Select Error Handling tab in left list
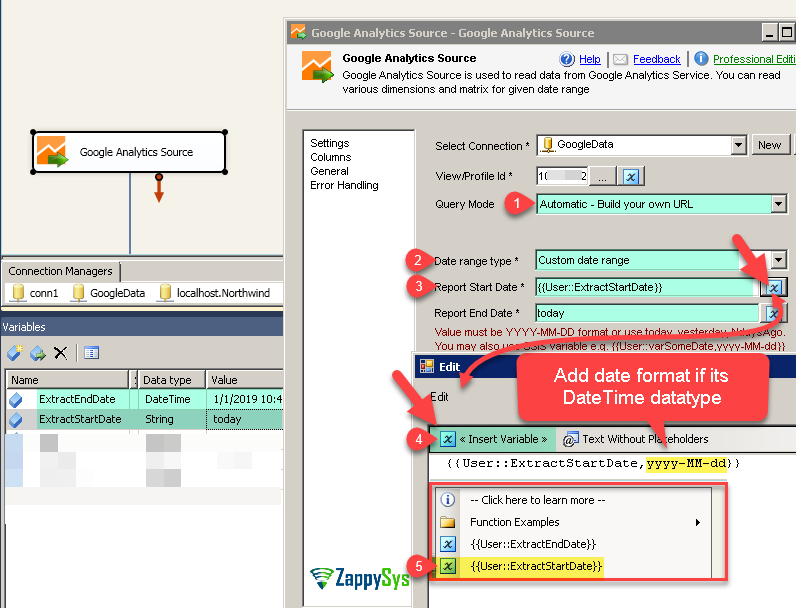 [x=344, y=185]
